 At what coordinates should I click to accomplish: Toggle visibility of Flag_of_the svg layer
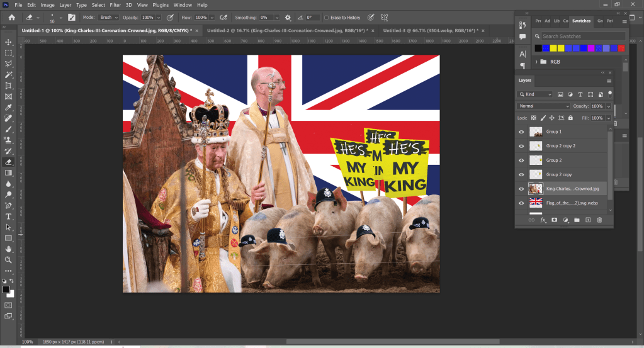click(x=521, y=203)
